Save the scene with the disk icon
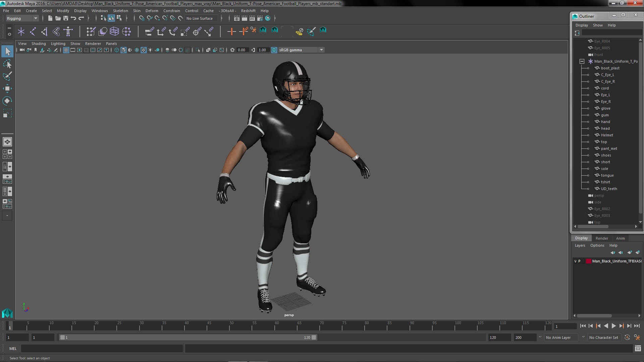This screenshot has width=644, height=362. pyautogui.click(x=66, y=18)
